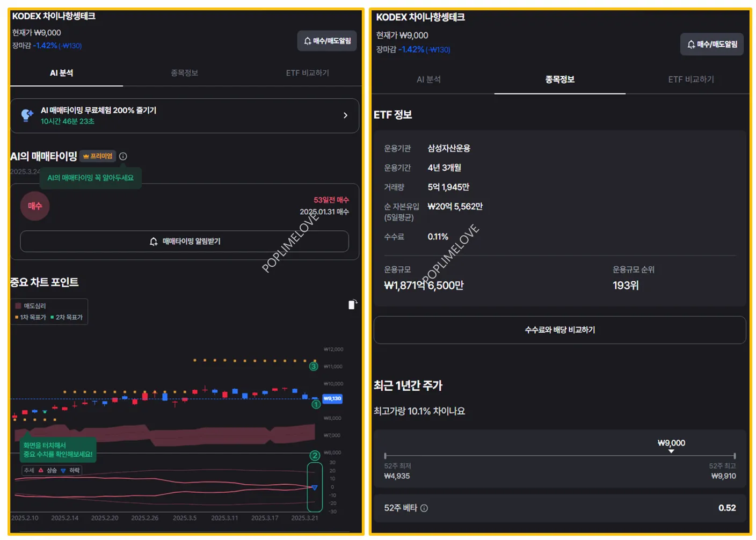Select the AI 분석 tab in left panel
The image size is (756, 540).
point(61,73)
